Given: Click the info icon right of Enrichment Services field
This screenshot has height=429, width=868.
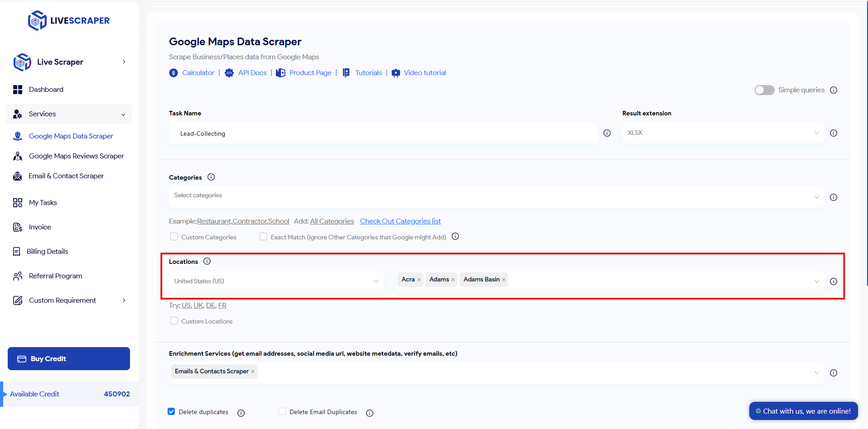Looking at the screenshot, I should (x=834, y=373).
